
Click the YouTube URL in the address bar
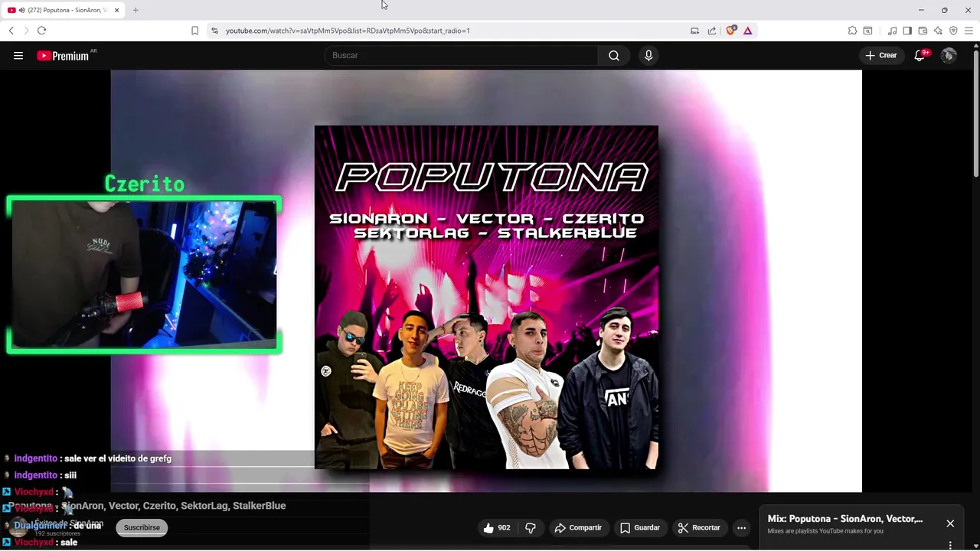(x=348, y=31)
